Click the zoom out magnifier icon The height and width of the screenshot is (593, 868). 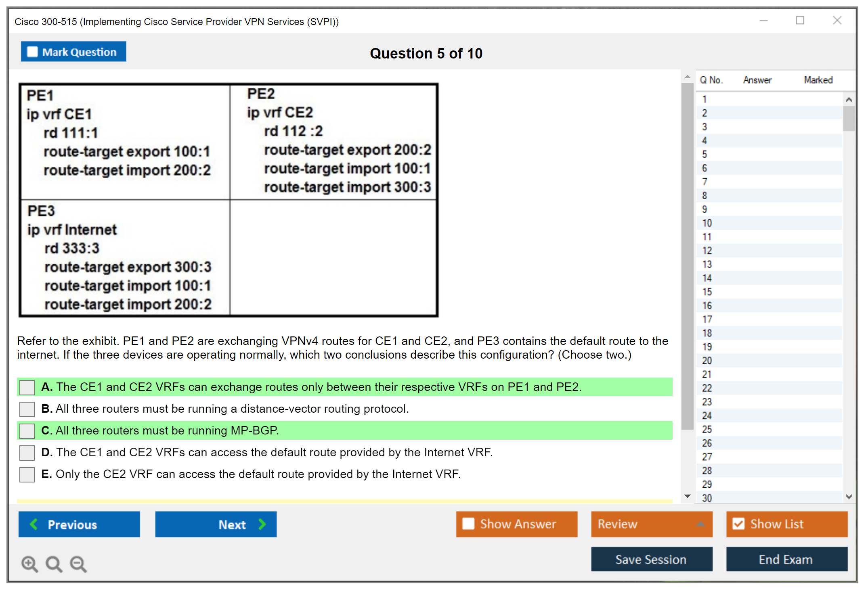(78, 564)
